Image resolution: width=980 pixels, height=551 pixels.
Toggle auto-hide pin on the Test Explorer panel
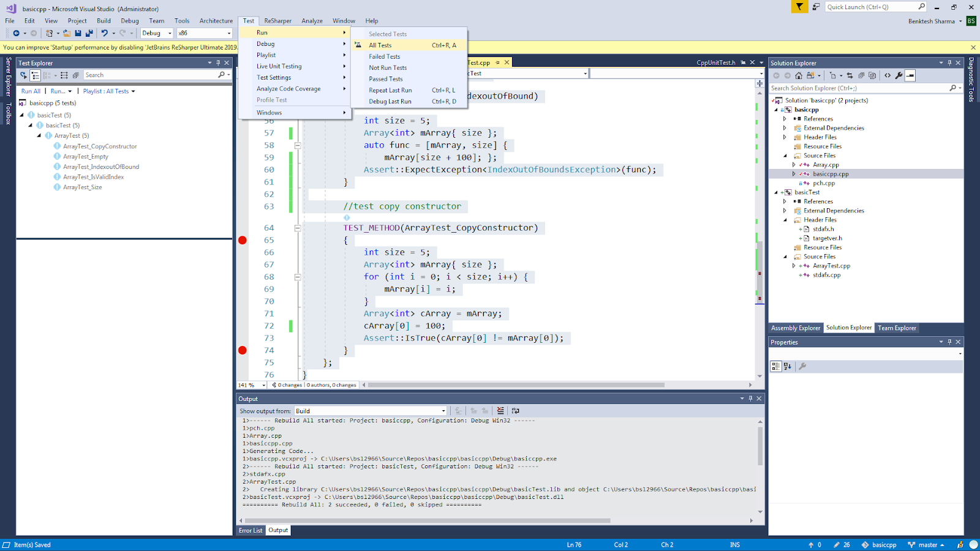click(x=217, y=62)
